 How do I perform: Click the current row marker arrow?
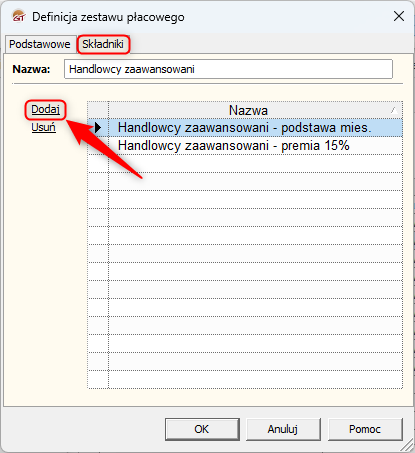pyautogui.click(x=98, y=127)
